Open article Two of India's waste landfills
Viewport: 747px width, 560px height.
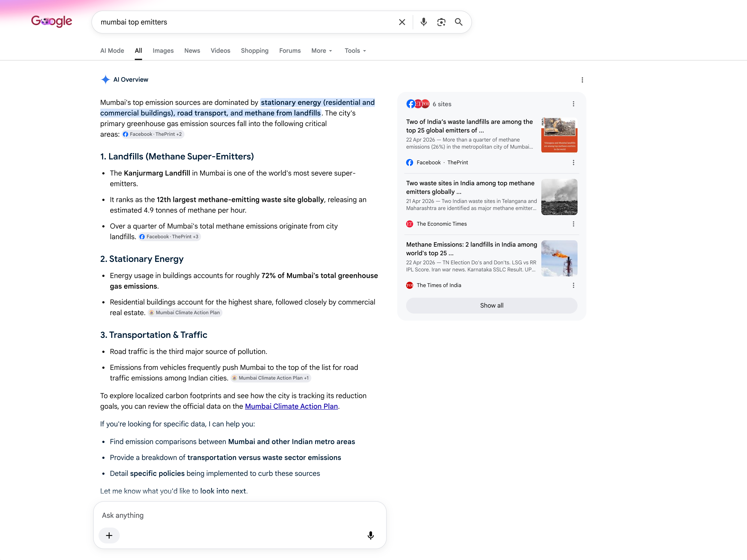click(469, 126)
